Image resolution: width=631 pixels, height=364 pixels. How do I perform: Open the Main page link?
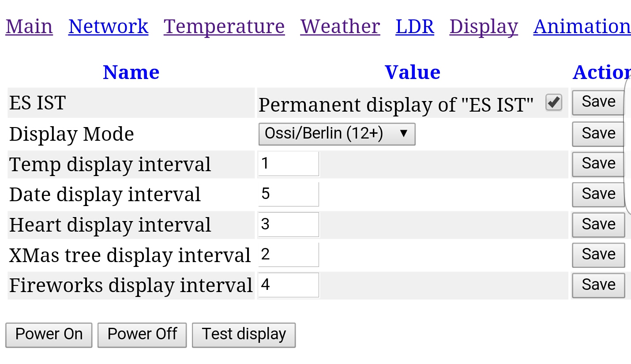tap(29, 26)
